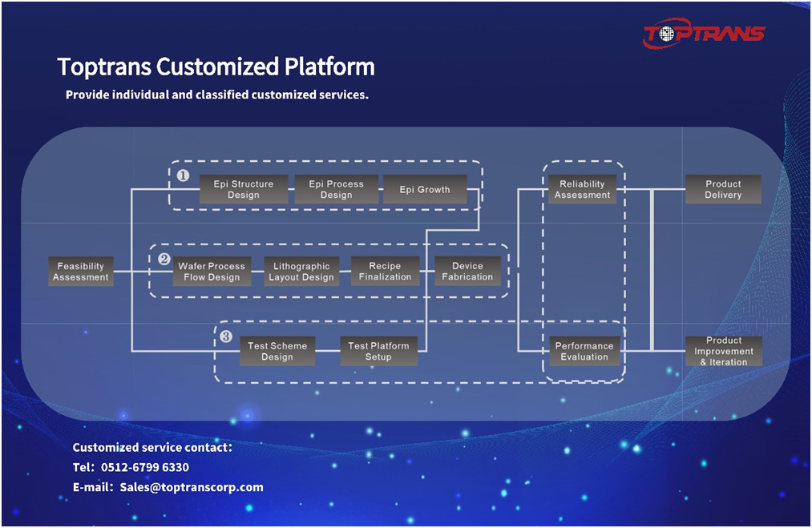Pick the Recipe Finalization box
Viewport: 812px width, 528px height.
[x=385, y=272]
